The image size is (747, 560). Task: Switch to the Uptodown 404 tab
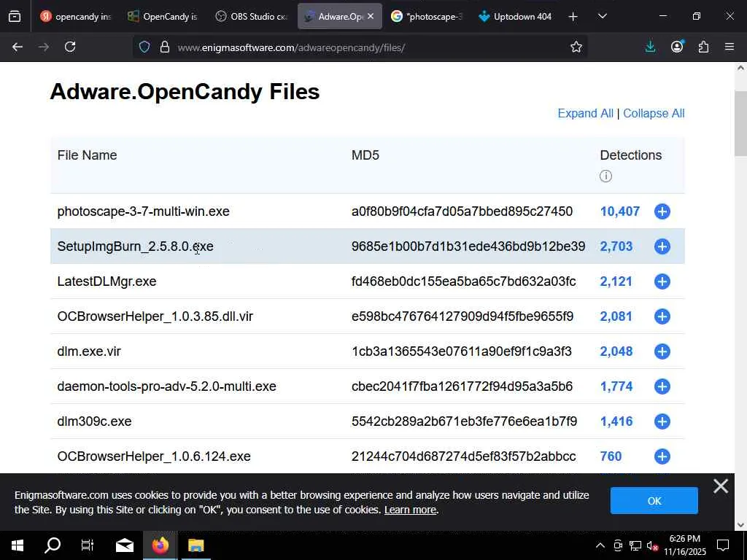pyautogui.click(x=516, y=17)
